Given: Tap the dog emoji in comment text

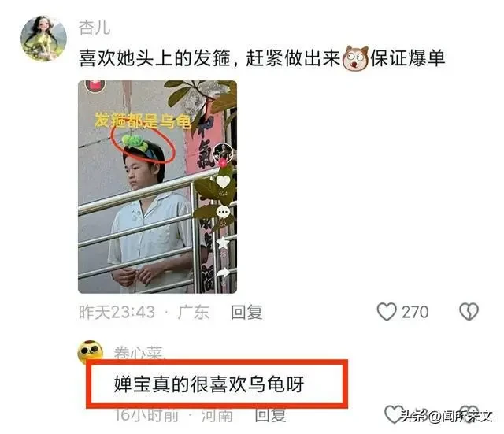Looking at the screenshot, I should (x=355, y=58).
